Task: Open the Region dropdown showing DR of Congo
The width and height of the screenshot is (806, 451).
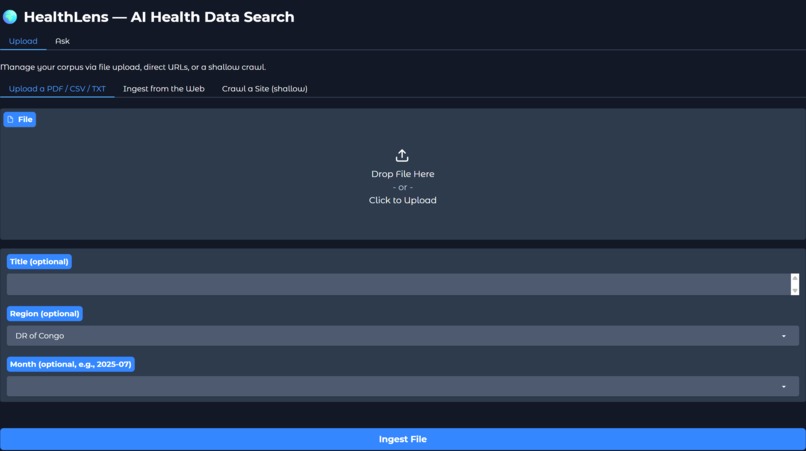Action: [x=402, y=336]
